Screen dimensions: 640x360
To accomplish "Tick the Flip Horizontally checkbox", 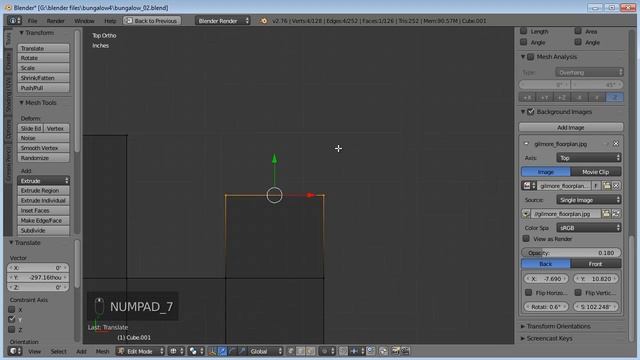I will [x=529, y=292].
